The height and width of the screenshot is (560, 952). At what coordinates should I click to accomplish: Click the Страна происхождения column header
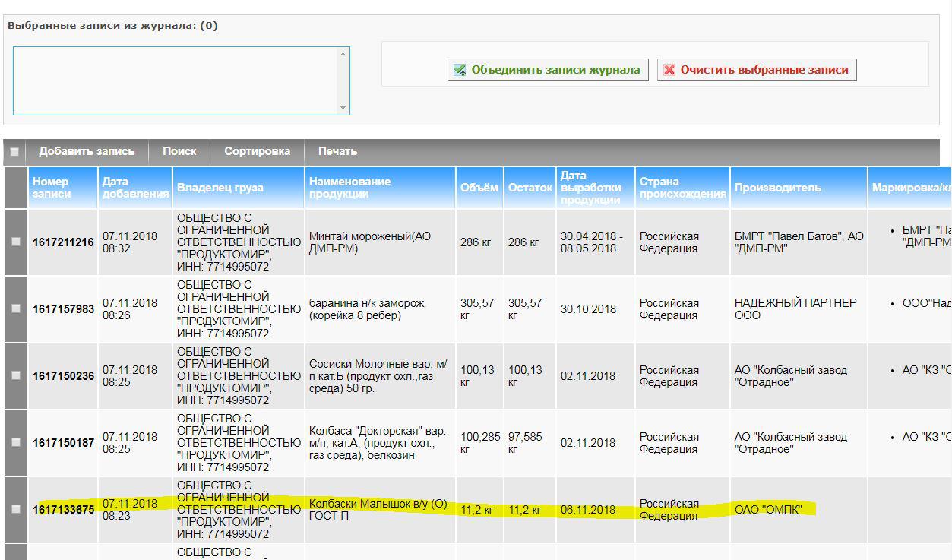pyautogui.click(x=682, y=188)
